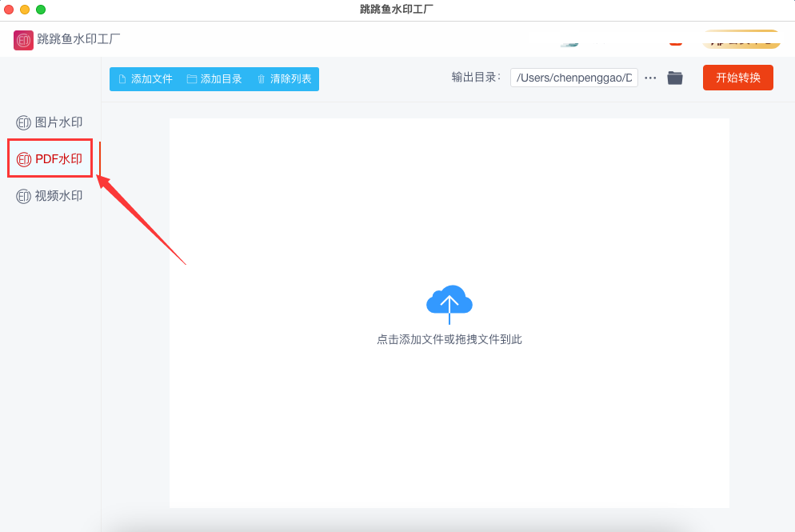Click the add-file document icon
The height and width of the screenshot is (532, 795).
122,79
